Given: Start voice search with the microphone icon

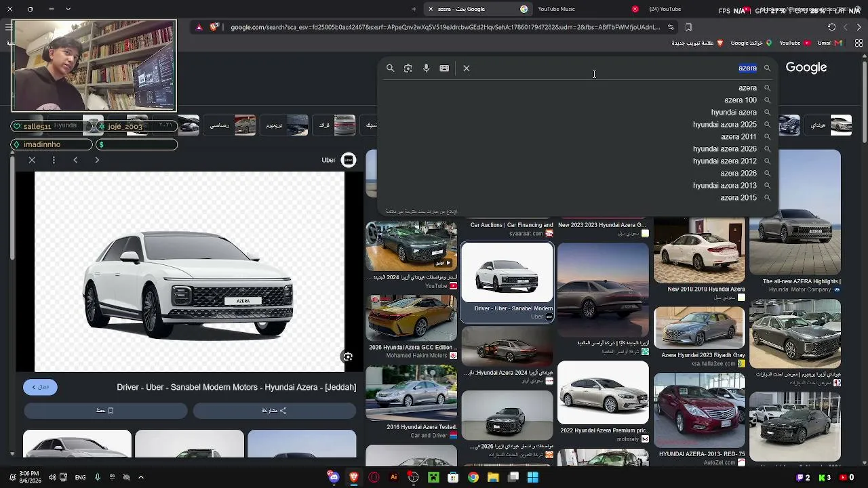Looking at the screenshot, I should (x=427, y=68).
